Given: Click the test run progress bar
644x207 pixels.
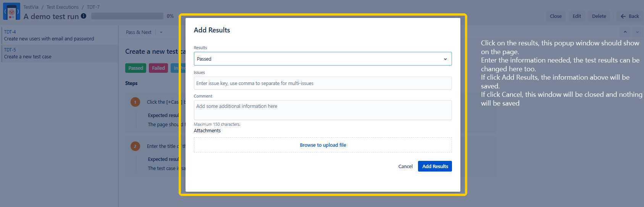Looking at the screenshot, I should 127,16.
